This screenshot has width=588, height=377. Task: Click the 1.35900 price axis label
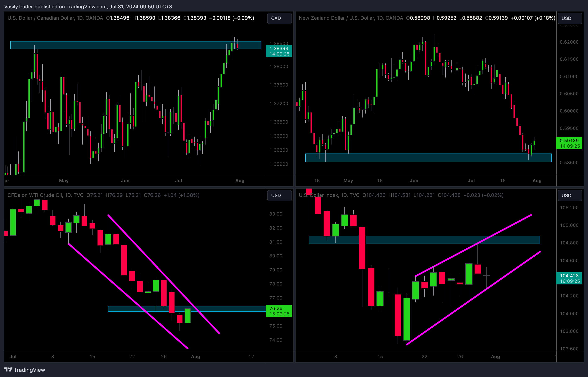click(x=279, y=164)
